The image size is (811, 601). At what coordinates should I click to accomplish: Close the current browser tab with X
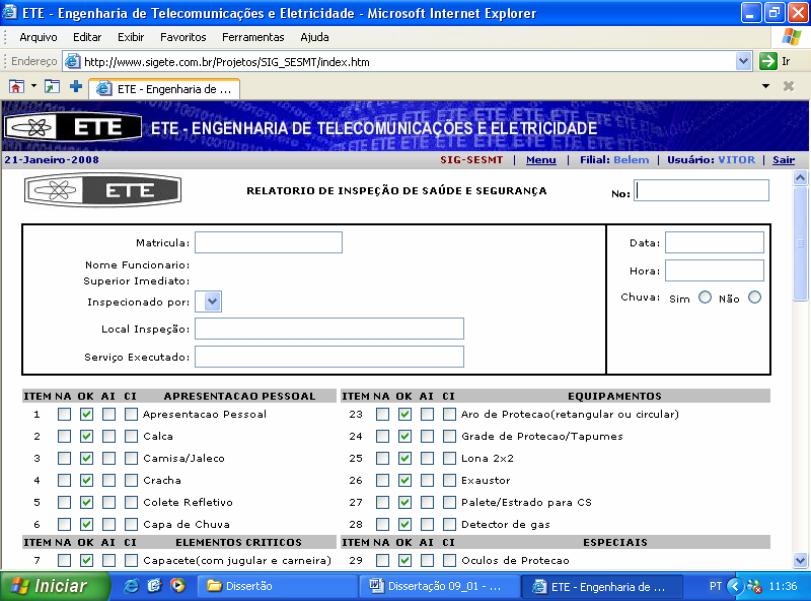pyautogui.click(x=793, y=87)
